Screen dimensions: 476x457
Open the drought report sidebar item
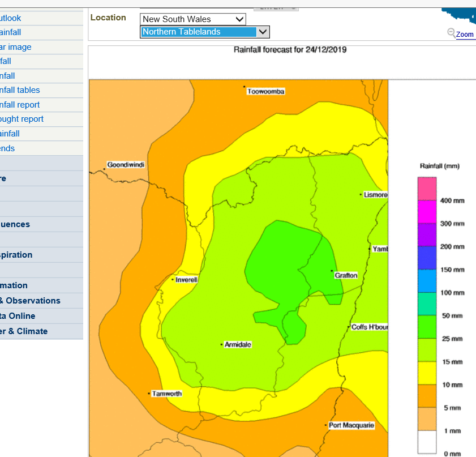(x=22, y=119)
